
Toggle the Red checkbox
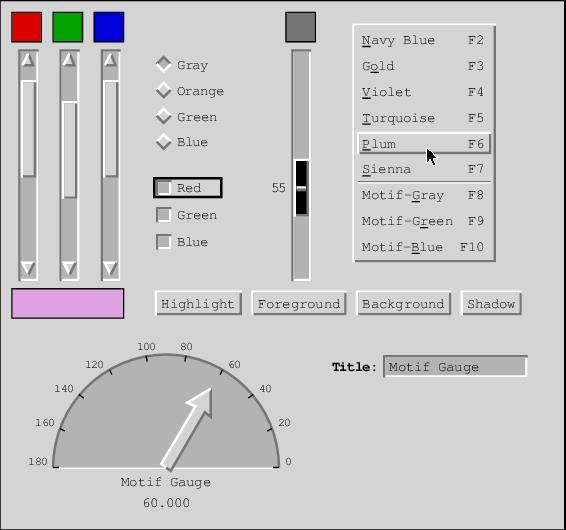[188, 188]
